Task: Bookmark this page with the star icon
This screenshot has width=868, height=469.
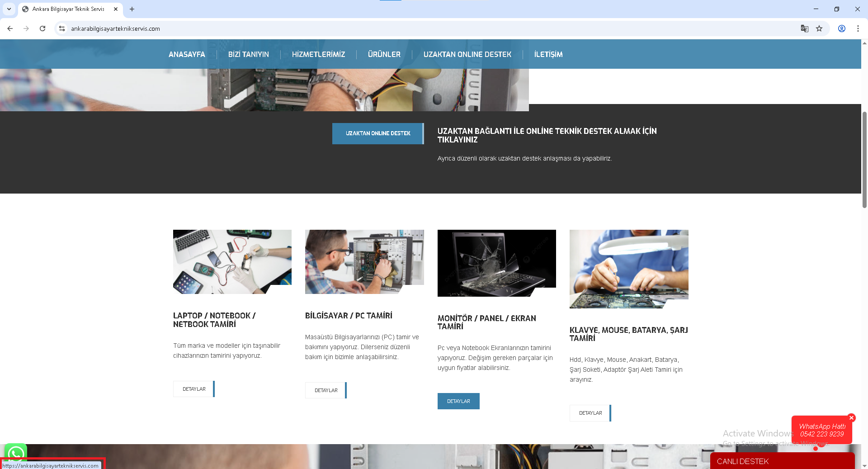Action: 819,28
